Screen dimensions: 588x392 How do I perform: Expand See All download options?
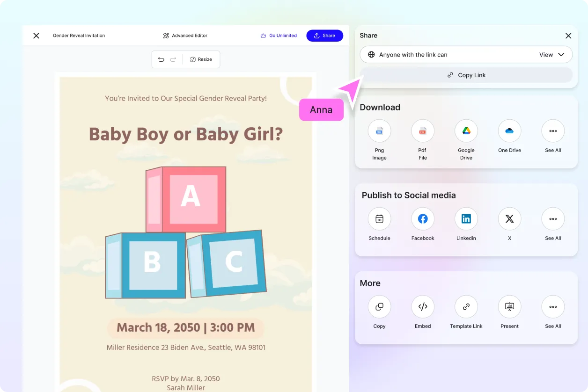(553, 131)
